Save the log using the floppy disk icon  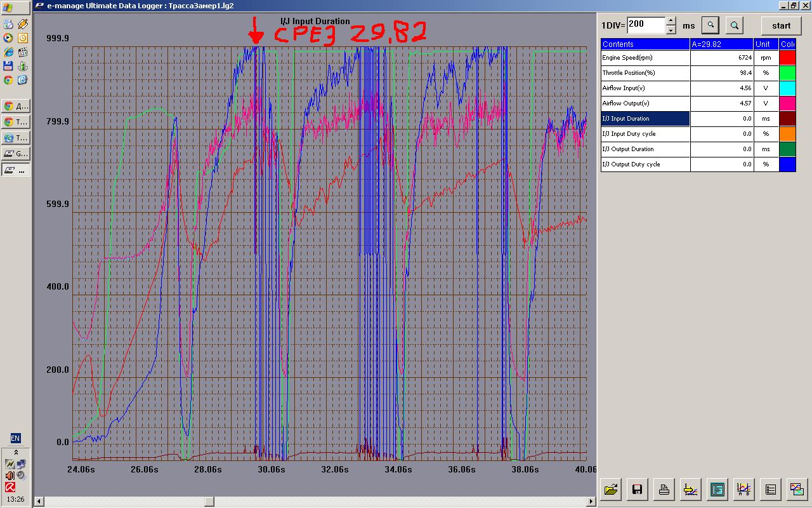tap(638, 489)
